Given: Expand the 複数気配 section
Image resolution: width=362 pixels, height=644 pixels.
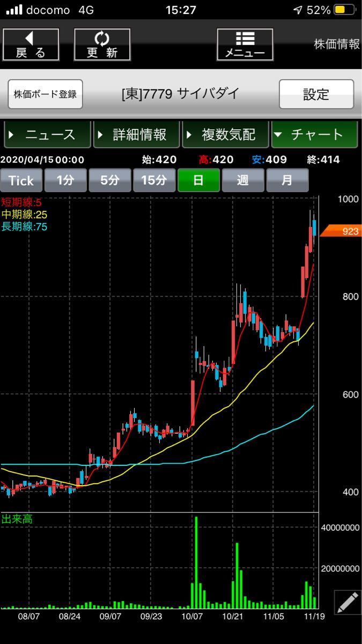Looking at the screenshot, I should [225, 135].
